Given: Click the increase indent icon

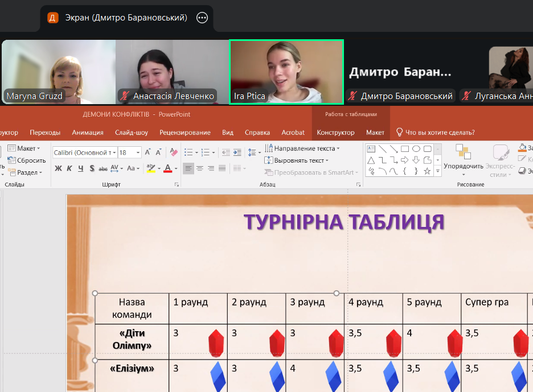Looking at the screenshot, I should tap(238, 152).
